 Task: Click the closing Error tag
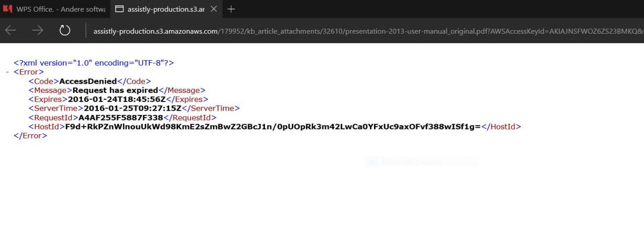coord(31,136)
